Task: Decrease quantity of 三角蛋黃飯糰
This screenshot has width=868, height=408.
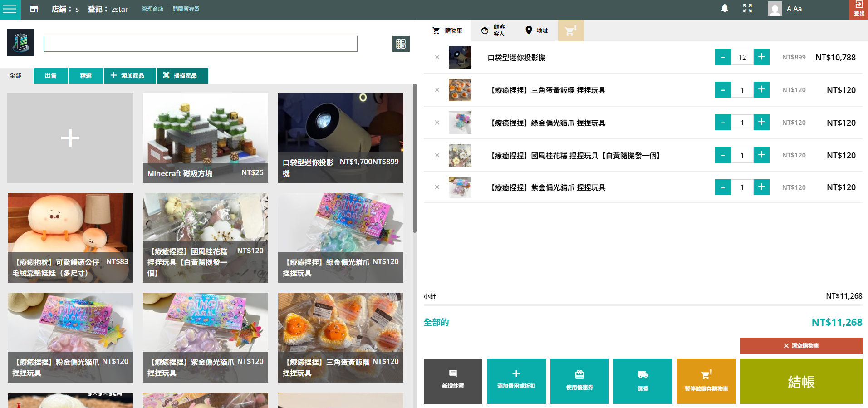Action: coord(723,90)
